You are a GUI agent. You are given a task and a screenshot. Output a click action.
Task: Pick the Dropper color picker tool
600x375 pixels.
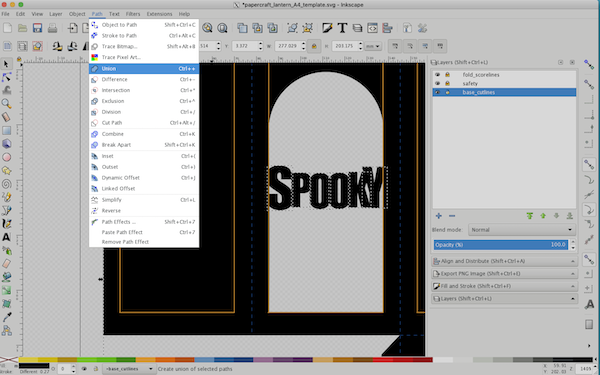point(6,317)
